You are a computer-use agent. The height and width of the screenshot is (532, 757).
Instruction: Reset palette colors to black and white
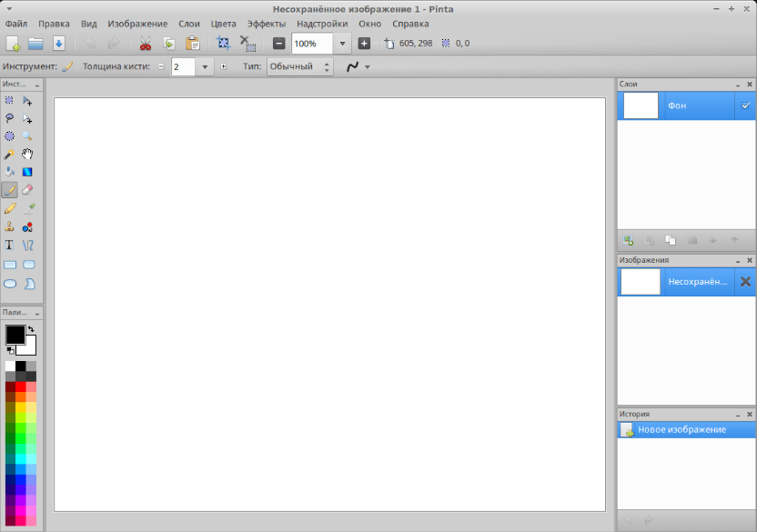[10, 349]
